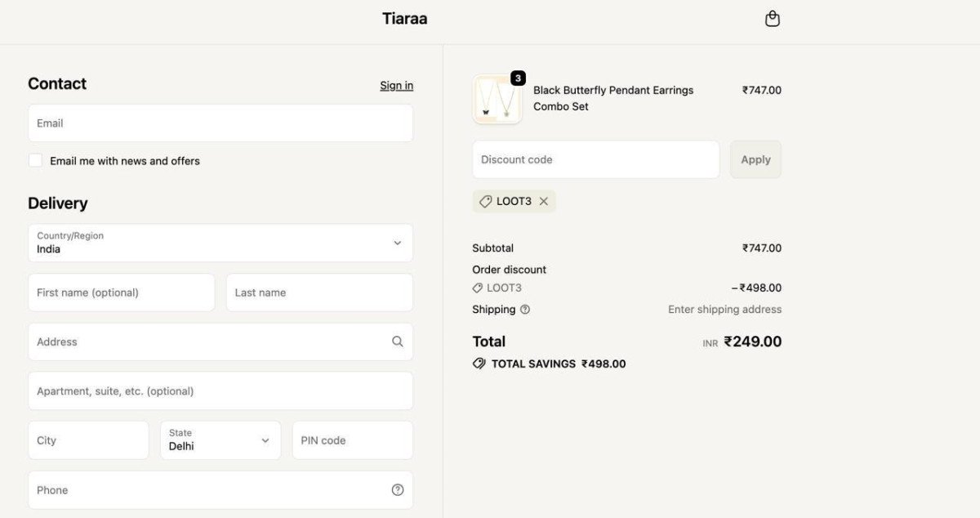The width and height of the screenshot is (980, 518).
Task: Click the Delivery heading
Action: point(57,203)
